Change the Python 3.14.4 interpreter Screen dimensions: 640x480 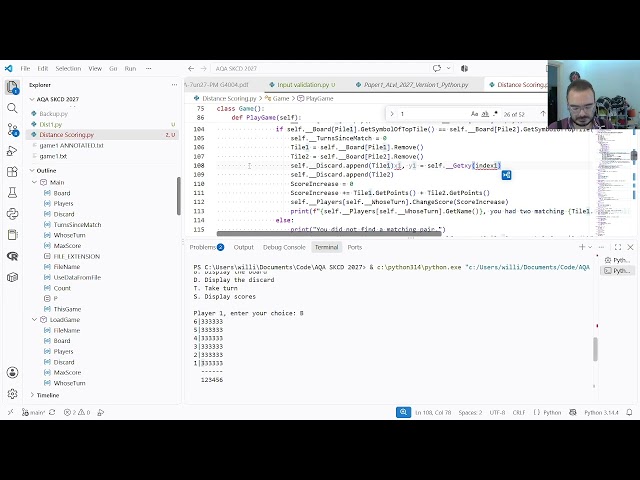click(601, 412)
